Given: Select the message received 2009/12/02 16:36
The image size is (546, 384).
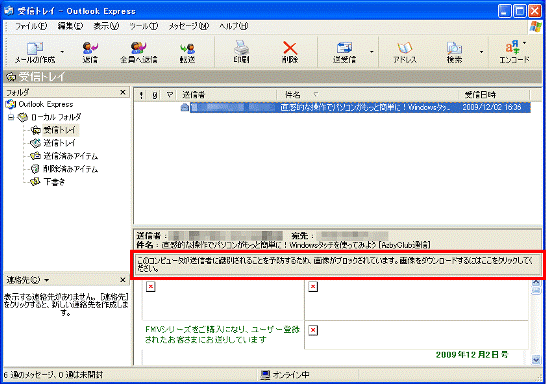Looking at the screenshot, I should point(360,107).
